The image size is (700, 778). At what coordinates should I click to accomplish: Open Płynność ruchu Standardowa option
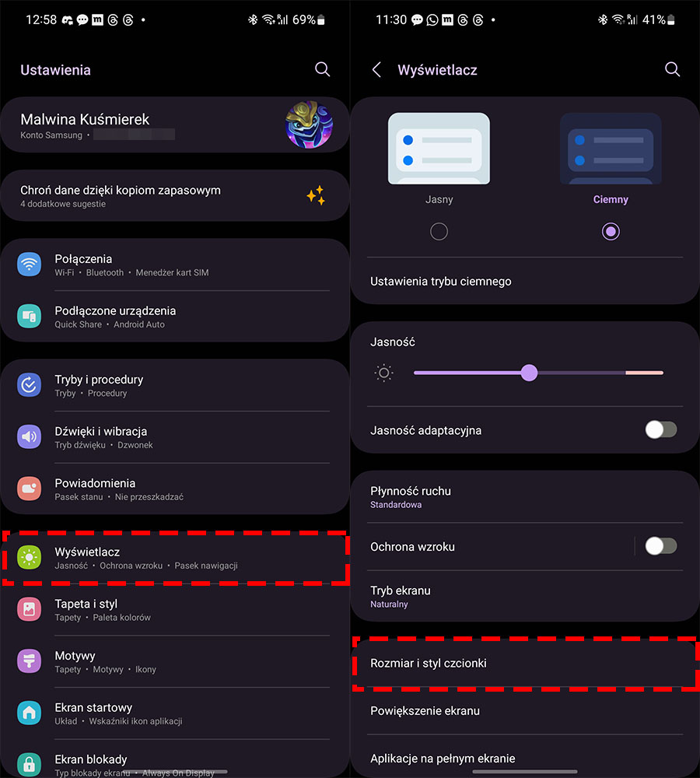pos(525,497)
